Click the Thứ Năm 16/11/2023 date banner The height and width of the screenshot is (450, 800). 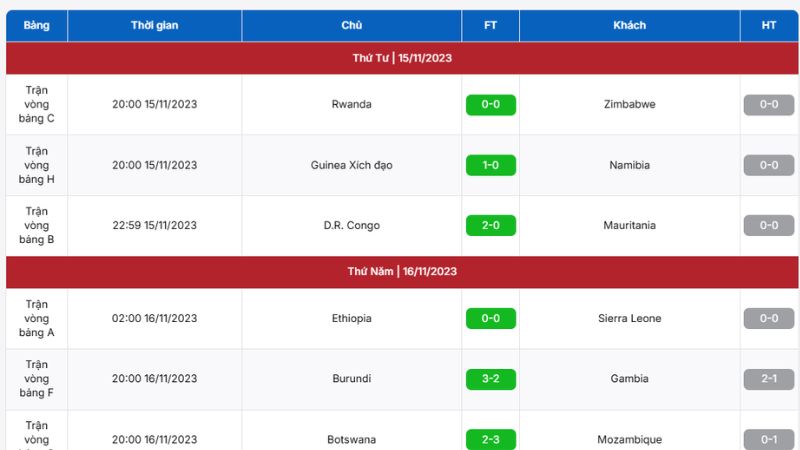[x=402, y=272]
